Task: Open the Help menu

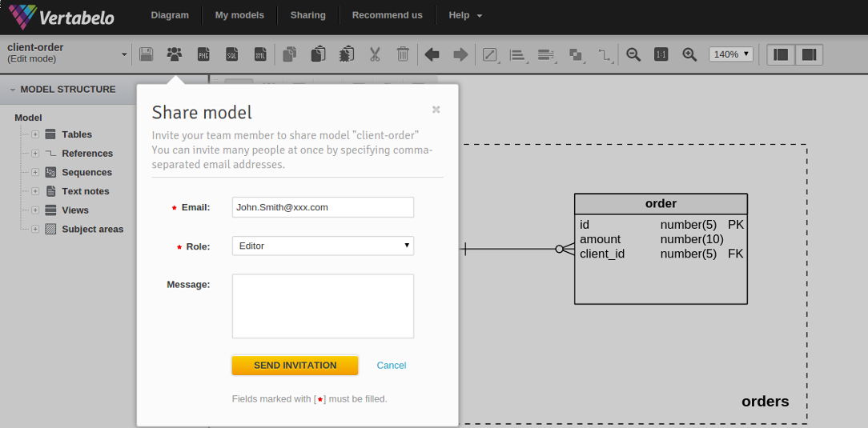Action: click(x=465, y=15)
